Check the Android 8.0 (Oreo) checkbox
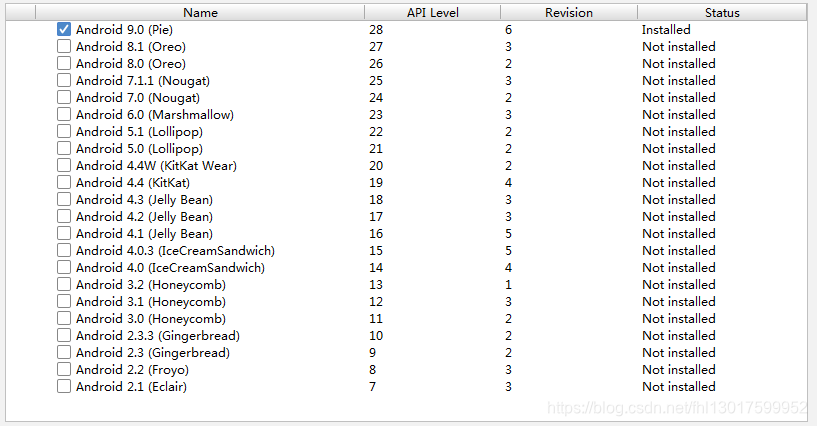This screenshot has width=817, height=426. (x=64, y=64)
